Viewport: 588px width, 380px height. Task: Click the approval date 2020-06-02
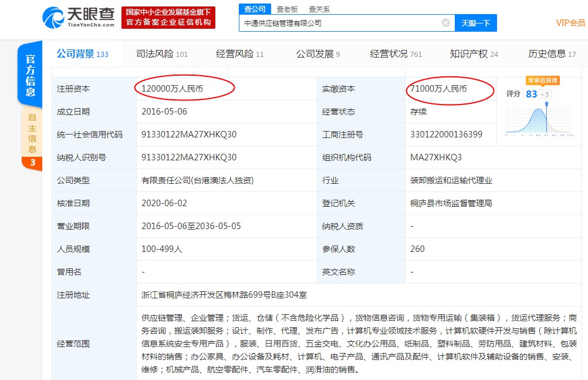164,203
